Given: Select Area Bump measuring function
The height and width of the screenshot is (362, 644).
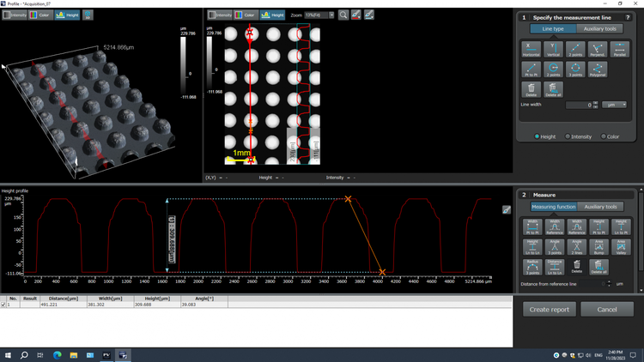Looking at the screenshot, I should 598,246.
